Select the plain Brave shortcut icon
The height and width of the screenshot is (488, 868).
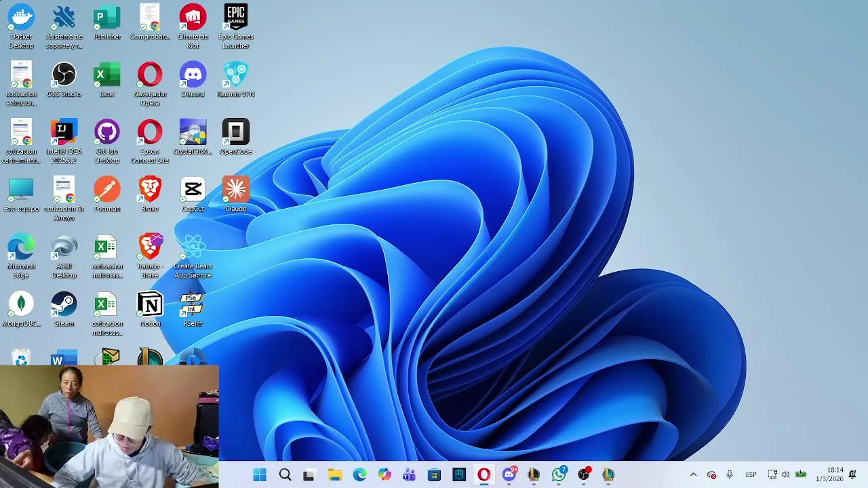click(x=150, y=195)
